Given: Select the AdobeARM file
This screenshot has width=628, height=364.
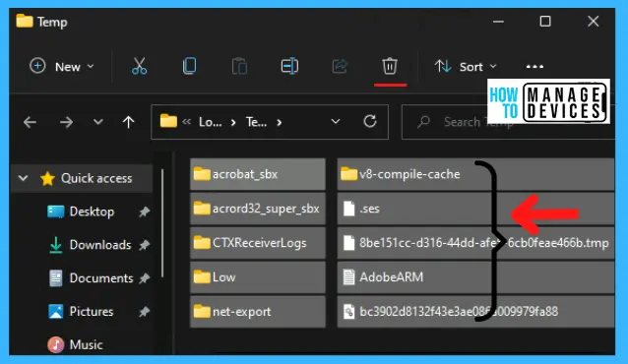Looking at the screenshot, I should point(475,277).
